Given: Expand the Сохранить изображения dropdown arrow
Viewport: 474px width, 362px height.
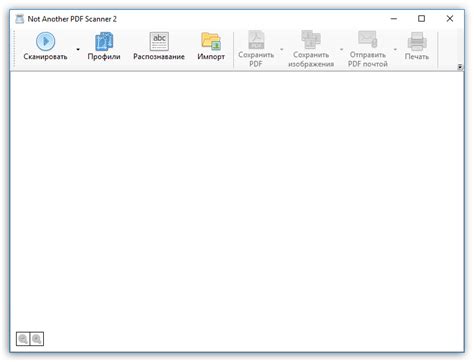Looking at the screenshot, I should [341, 49].
